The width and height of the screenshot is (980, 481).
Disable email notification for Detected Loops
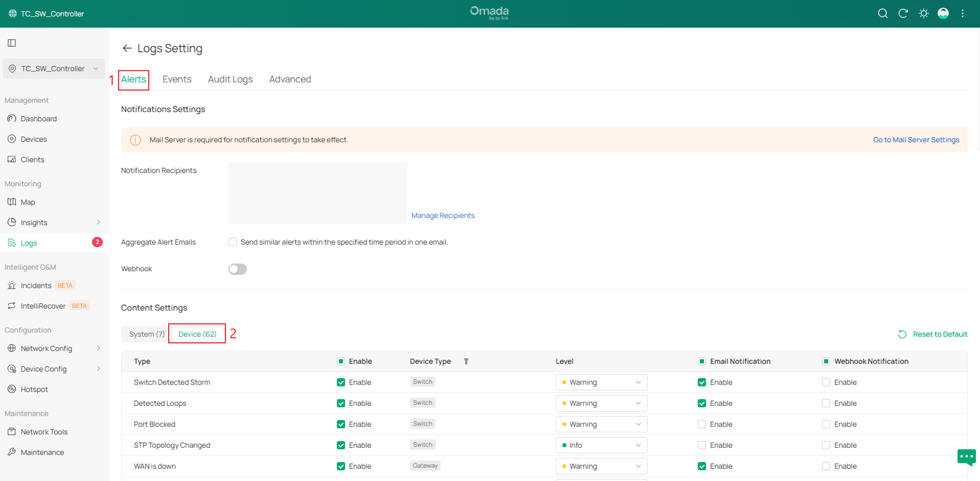(702, 403)
